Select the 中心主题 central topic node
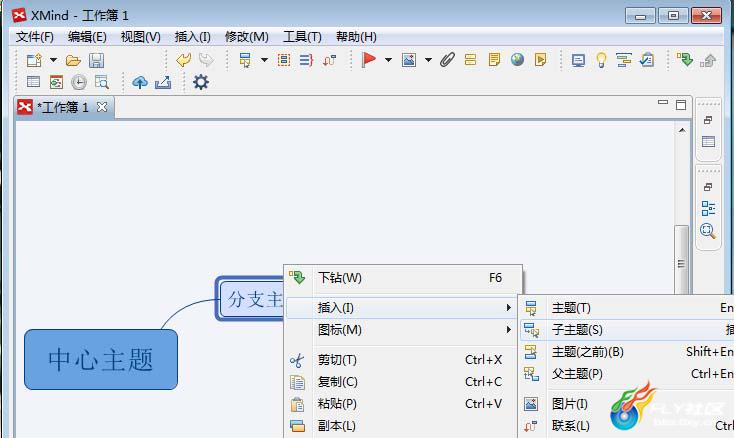734x438 pixels. [x=101, y=359]
